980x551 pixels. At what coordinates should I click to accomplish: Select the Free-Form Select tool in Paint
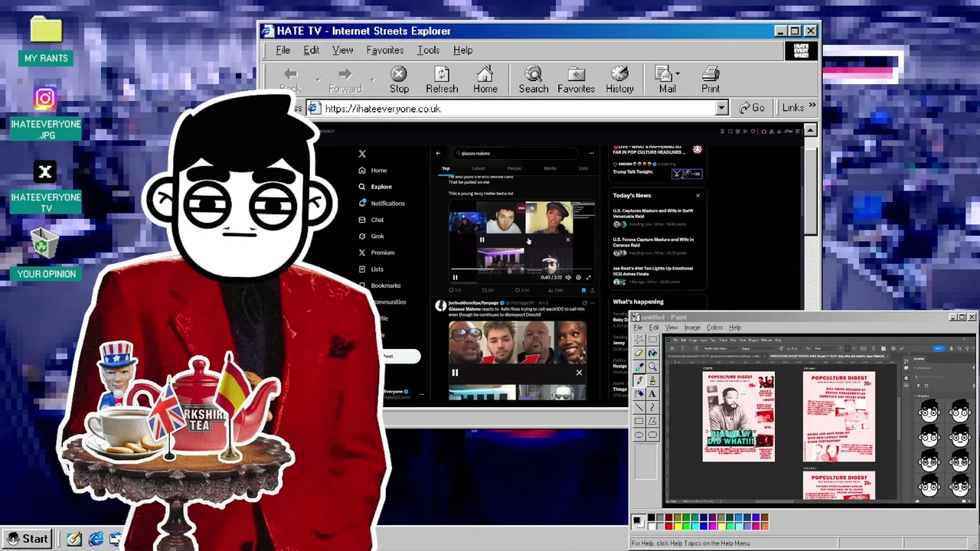point(639,340)
